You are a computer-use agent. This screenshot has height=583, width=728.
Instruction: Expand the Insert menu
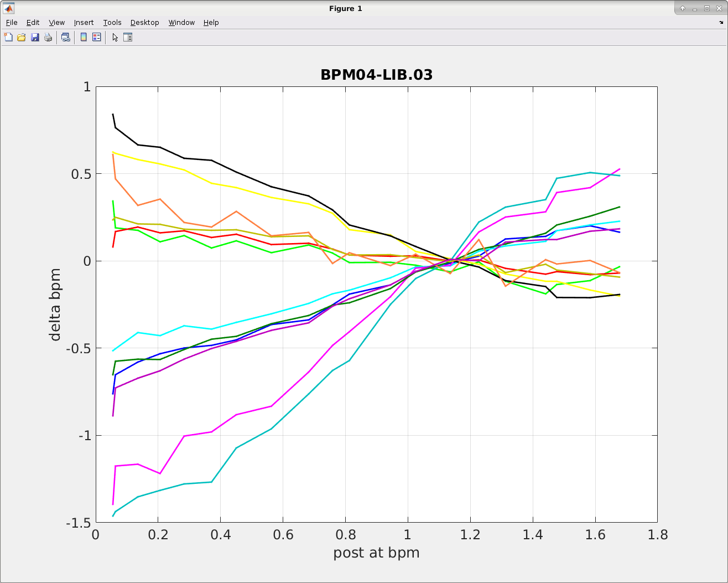[x=84, y=23]
